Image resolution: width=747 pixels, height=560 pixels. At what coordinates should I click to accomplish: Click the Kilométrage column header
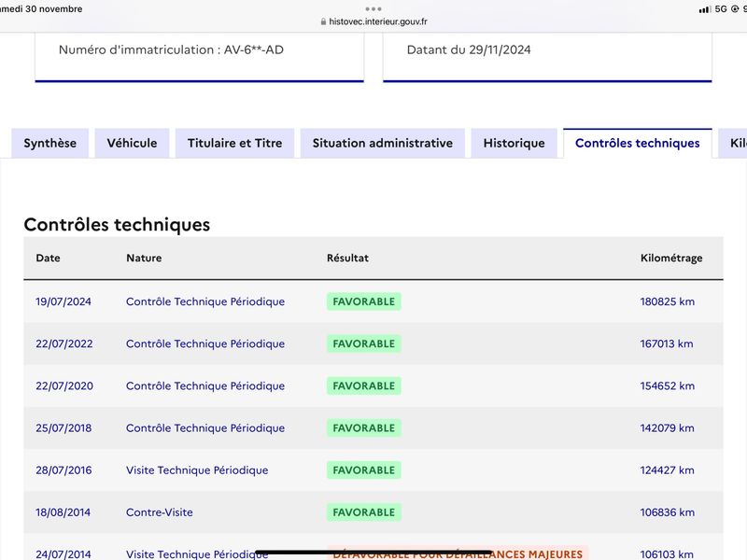(x=671, y=259)
